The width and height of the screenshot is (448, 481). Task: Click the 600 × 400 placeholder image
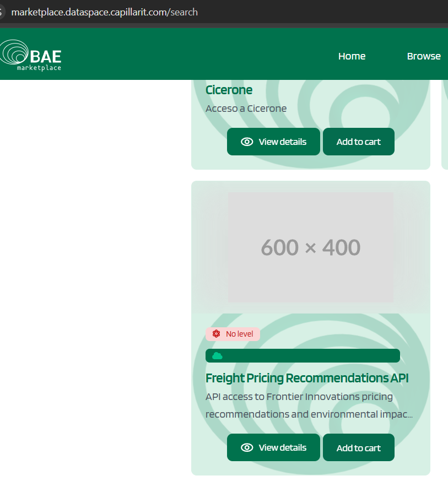pos(311,247)
